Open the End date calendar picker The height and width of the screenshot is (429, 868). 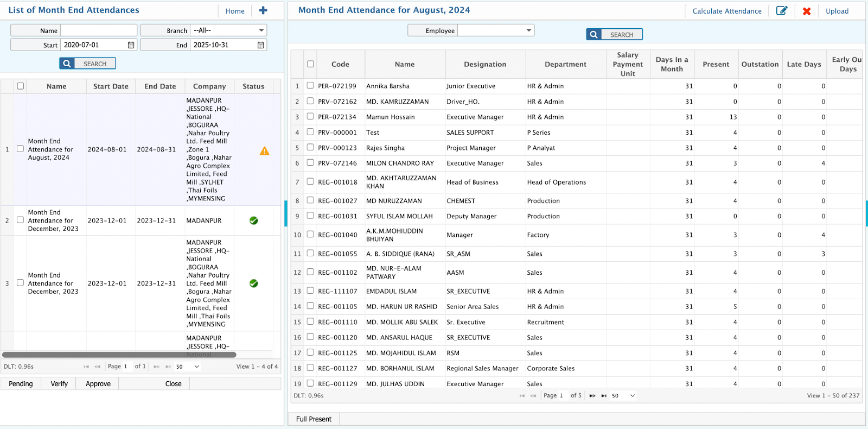coord(260,45)
